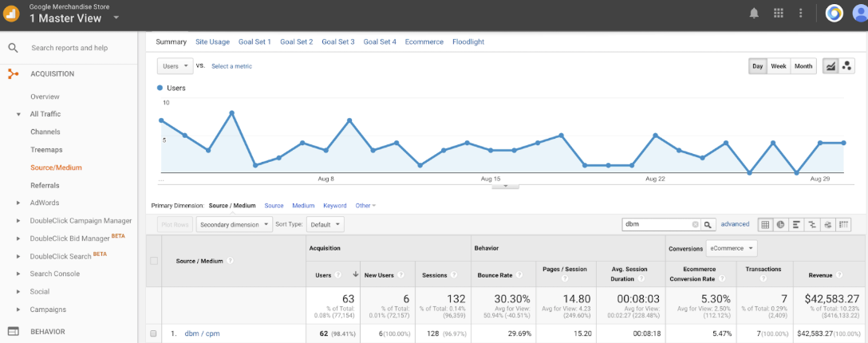This screenshot has width=868, height=343.
Task: Open the dbm / cpm source link
Action: 203,333
